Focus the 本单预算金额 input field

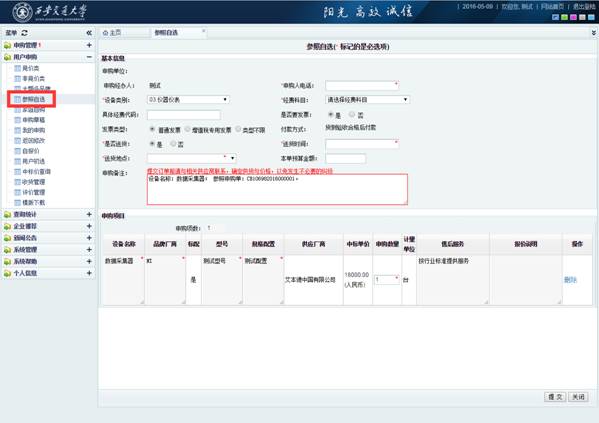point(346,158)
